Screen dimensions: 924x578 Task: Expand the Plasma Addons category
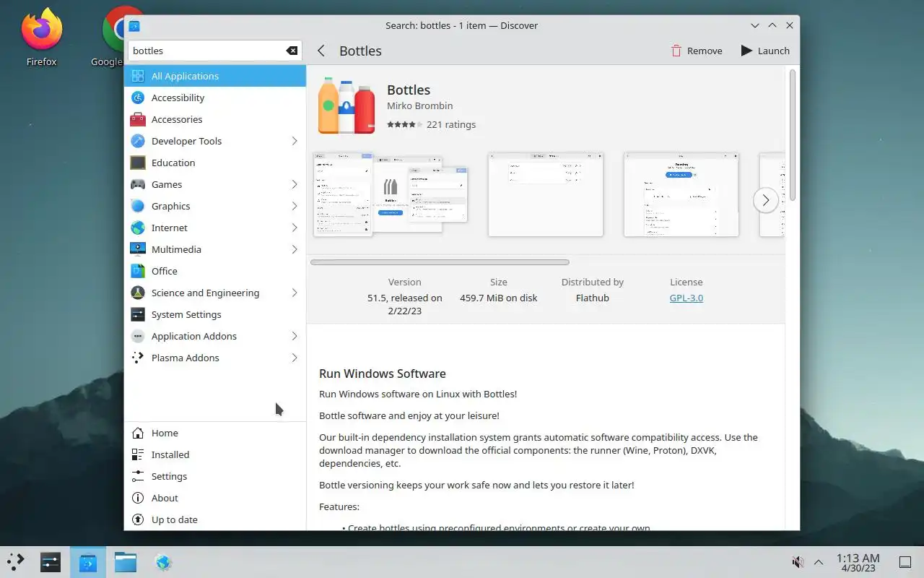tap(295, 358)
